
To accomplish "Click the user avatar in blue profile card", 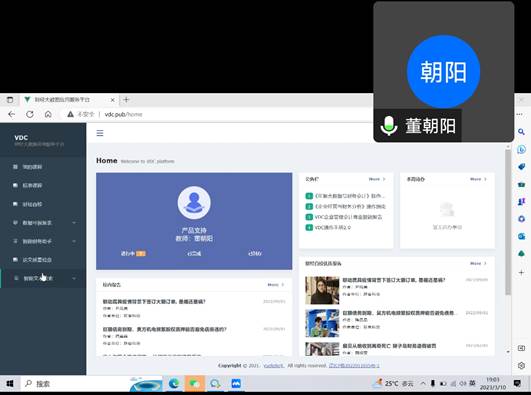I will (x=194, y=203).
